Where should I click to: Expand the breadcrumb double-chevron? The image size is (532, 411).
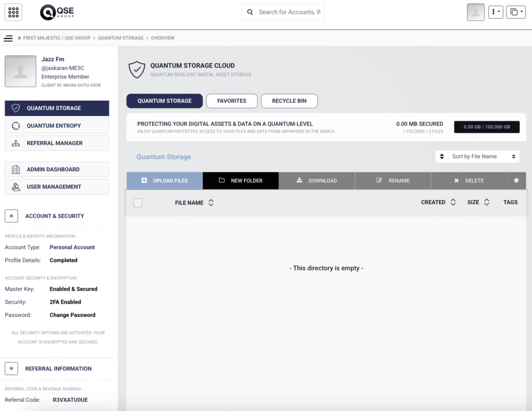click(x=19, y=38)
